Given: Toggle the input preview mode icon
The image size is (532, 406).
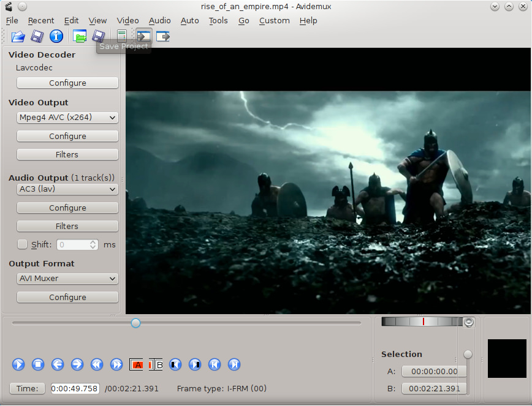Looking at the screenshot, I should tap(144, 36).
